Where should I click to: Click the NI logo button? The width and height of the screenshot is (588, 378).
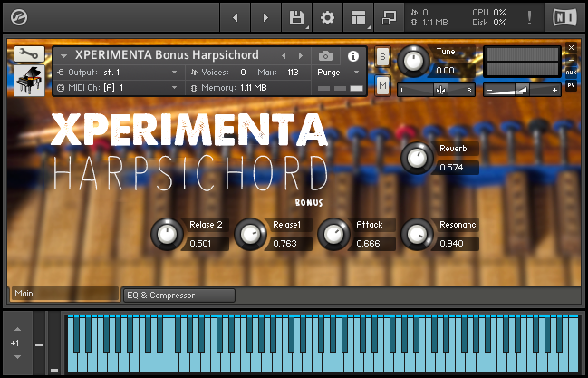pyautogui.click(x=564, y=17)
